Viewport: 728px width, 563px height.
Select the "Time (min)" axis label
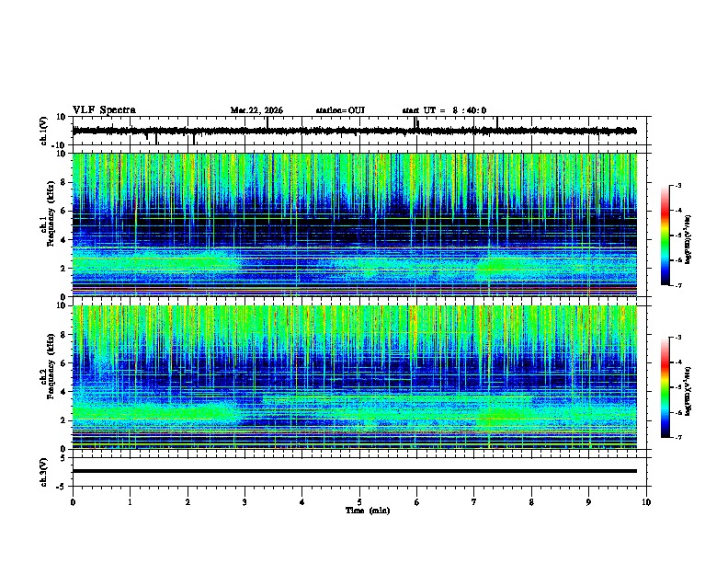[368, 511]
